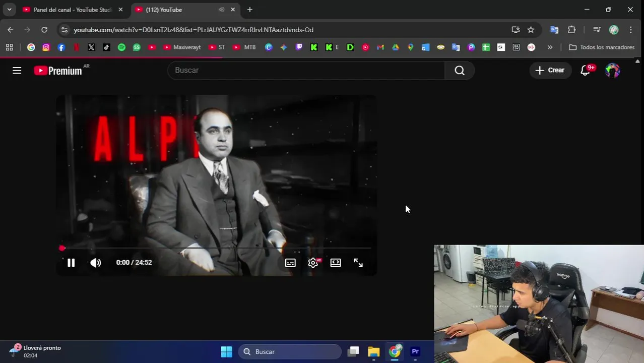Open the Chrome profile avatar

614,30
